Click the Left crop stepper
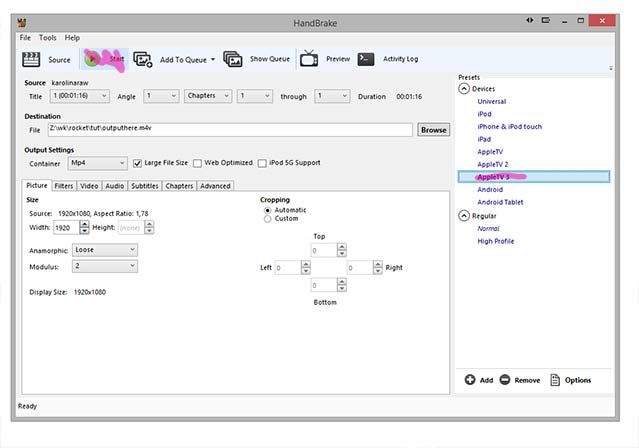Screen dimensions: 639x448 tap(306, 267)
